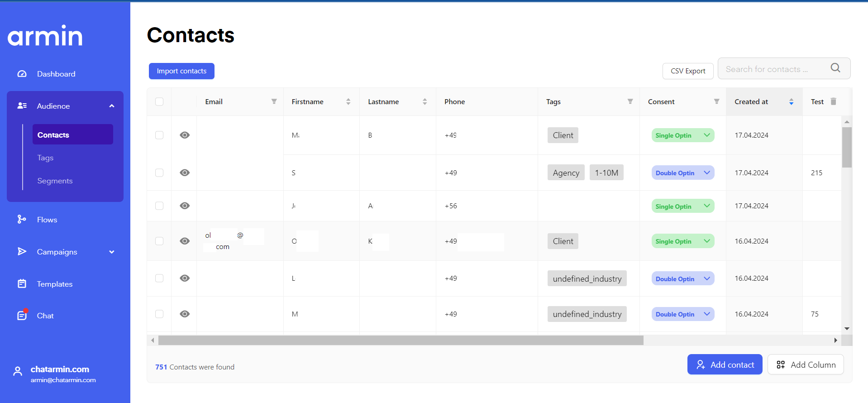Toggle the select-all header checkbox

pyautogui.click(x=159, y=101)
